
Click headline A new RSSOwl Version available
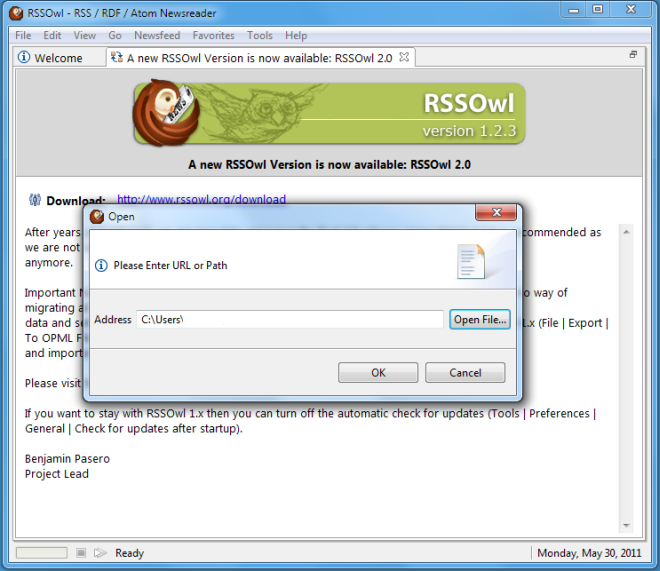(x=329, y=165)
